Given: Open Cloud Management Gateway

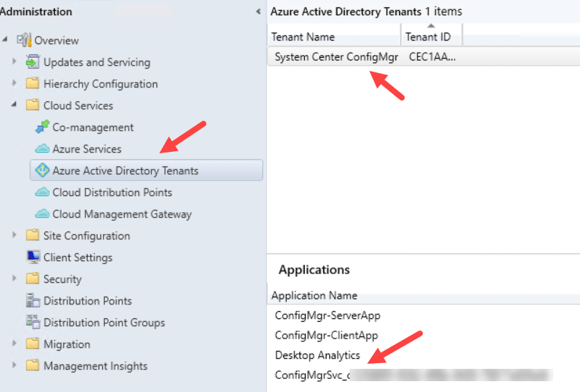Looking at the screenshot, I should [122, 214].
